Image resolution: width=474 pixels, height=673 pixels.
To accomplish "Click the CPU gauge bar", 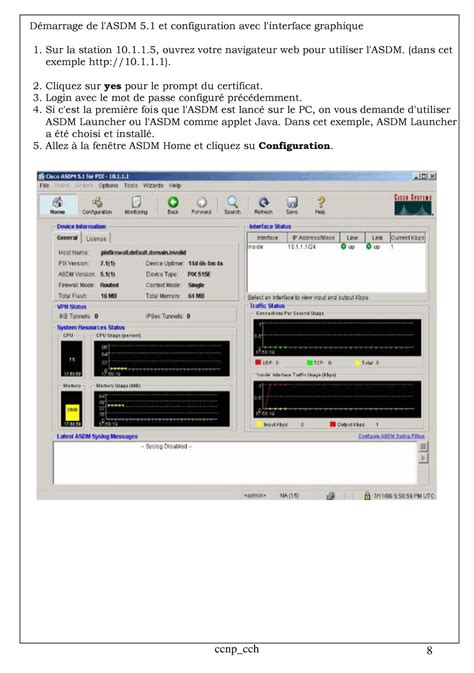I will pos(72,359).
